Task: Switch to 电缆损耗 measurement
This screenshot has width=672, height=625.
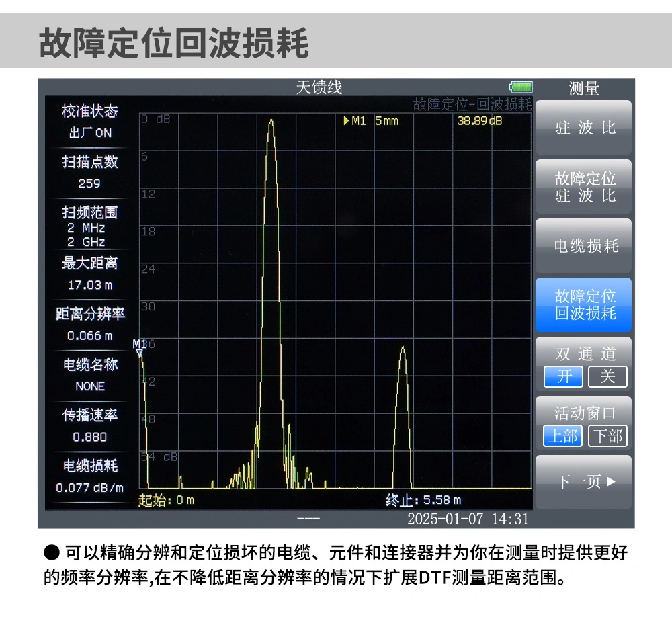Action: pyautogui.click(x=584, y=246)
